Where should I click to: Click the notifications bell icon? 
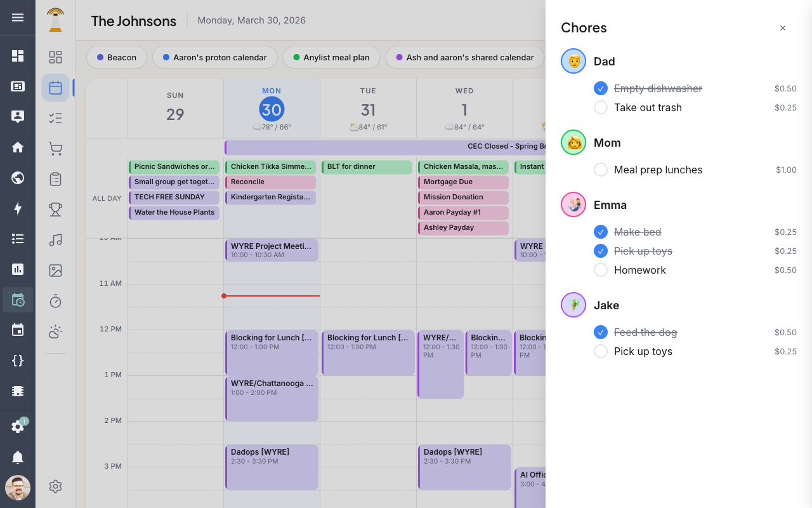tap(18, 457)
